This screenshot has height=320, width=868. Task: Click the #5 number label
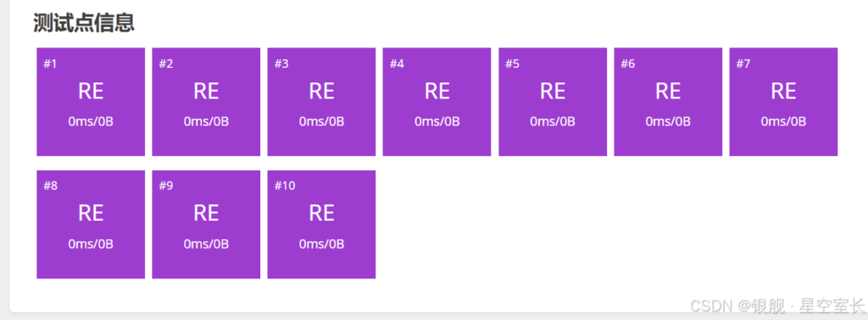pos(512,64)
